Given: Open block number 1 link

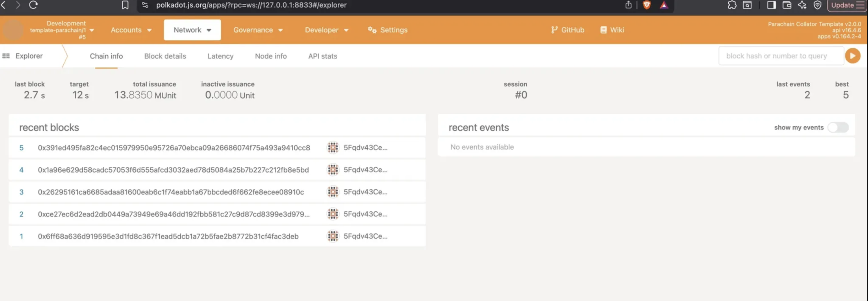Looking at the screenshot, I should coord(21,236).
